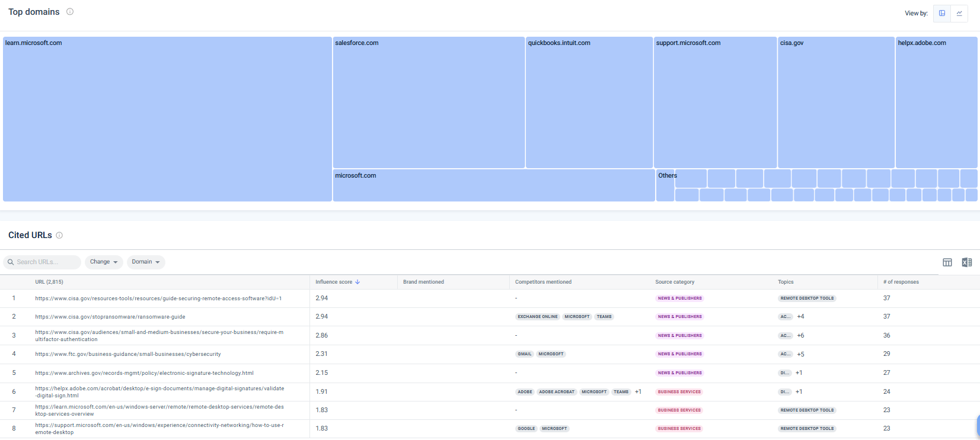Click the info icon beside Cited URLs

pyautogui.click(x=59, y=235)
